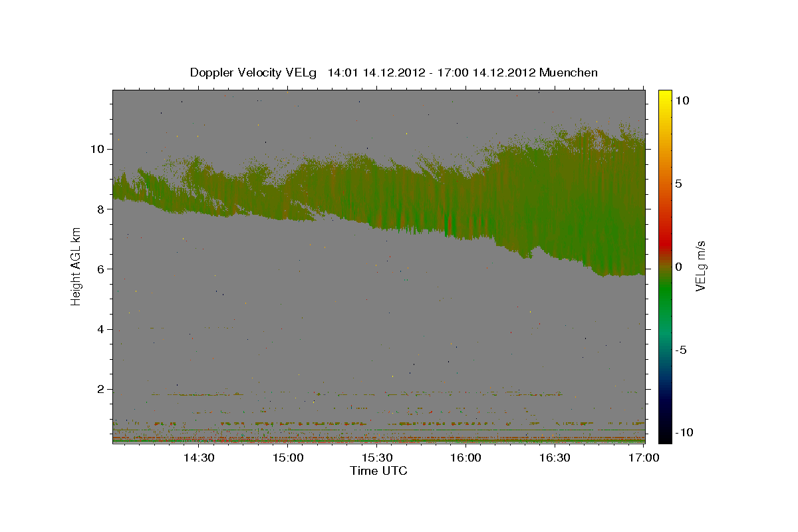
Task: Click the height axis label 2
Action: pyautogui.click(x=100, y=389)
